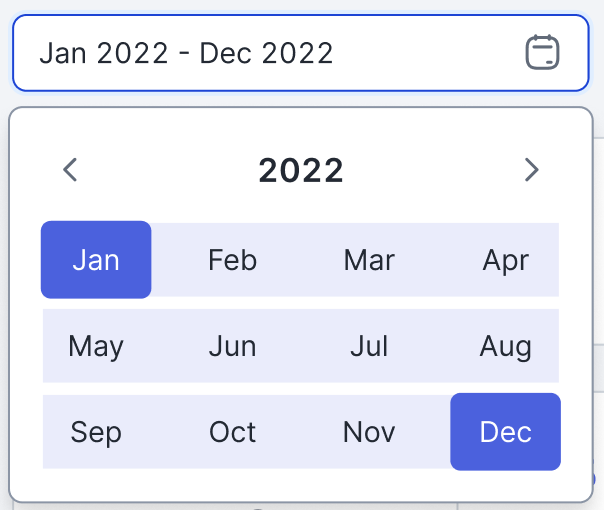Focus the Jan 2022 - Dec 2022 date field
The height and width of the screenshot is (510, 604).
[x=301, y=53]
